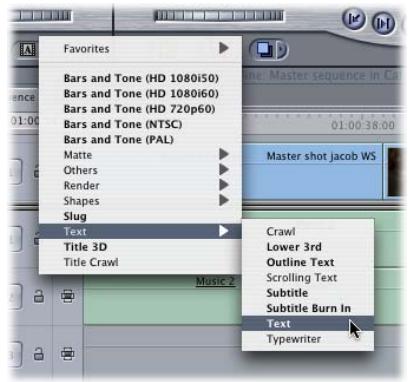Image resolution: width=410 pixels, height=382 pixels.
Task: Select highlighted Text item in submenu
Action: point(308,324)
